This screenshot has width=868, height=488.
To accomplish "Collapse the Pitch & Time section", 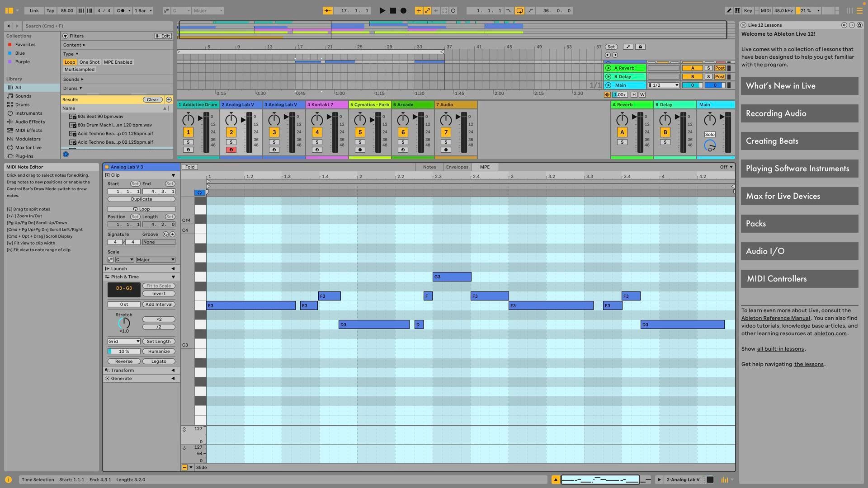I will pyautogui.click(x=173, y=277).
